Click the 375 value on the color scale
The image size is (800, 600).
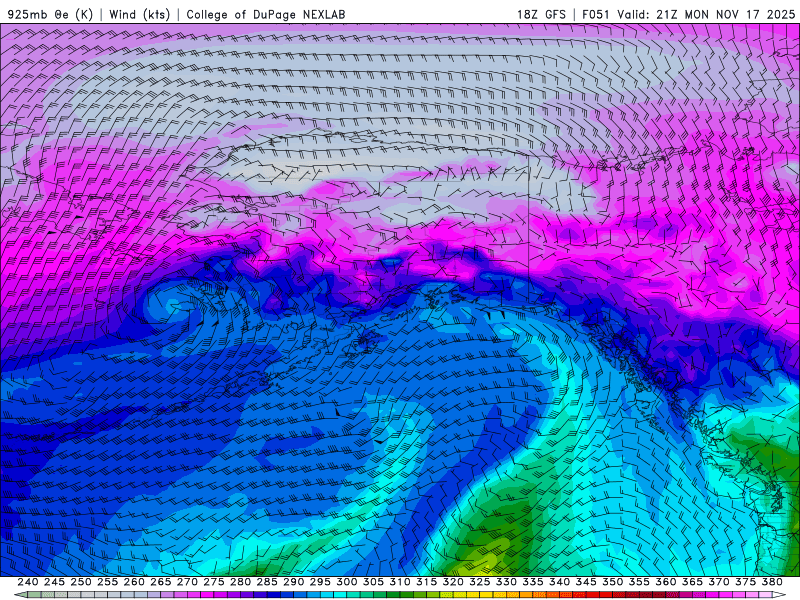(745, 582)
